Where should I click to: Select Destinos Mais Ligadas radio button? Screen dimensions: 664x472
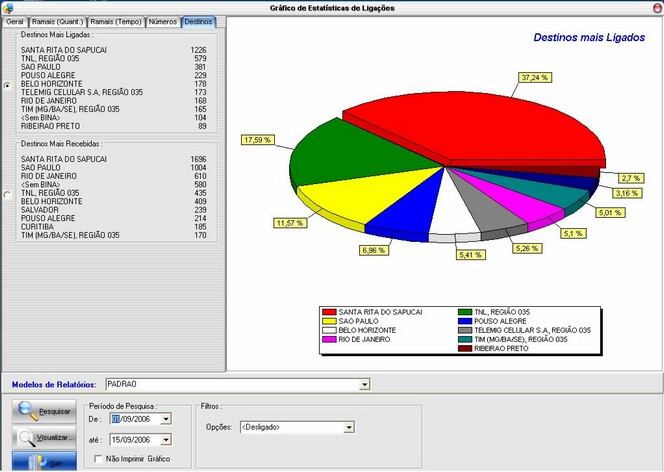pyautogui.click(x=7, y=85)
